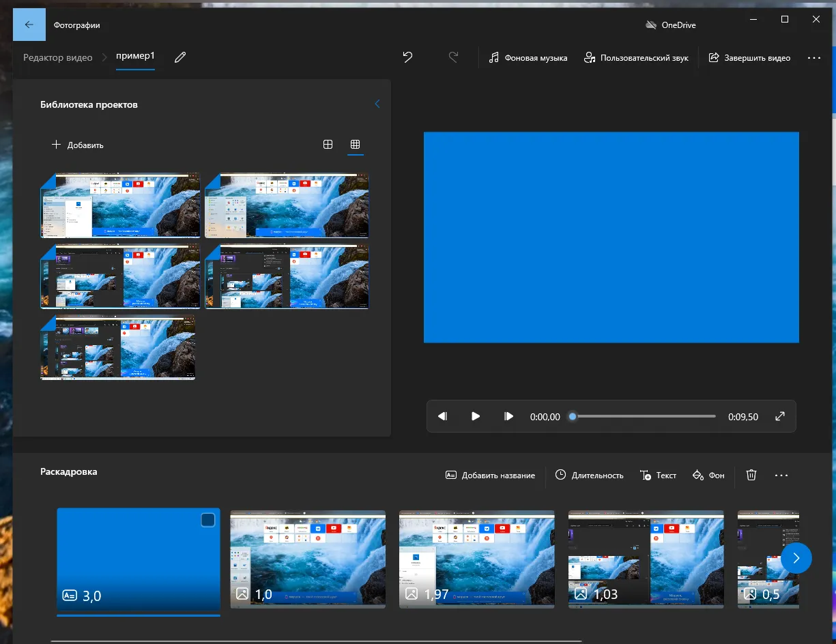Open storyboard more options menu
Image resolution: width=836 pixels, height=644 pixels.
point(781,475)
